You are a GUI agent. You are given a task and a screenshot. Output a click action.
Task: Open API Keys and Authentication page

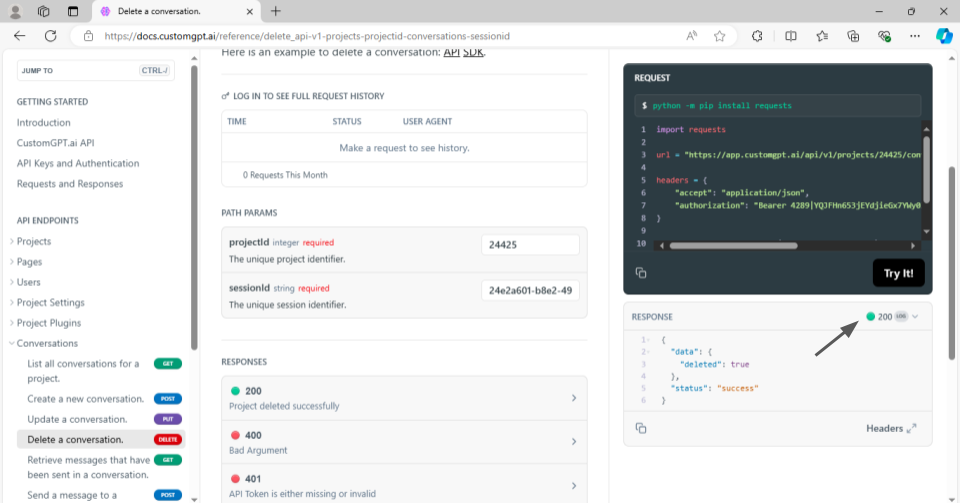[x=78, y=163]
